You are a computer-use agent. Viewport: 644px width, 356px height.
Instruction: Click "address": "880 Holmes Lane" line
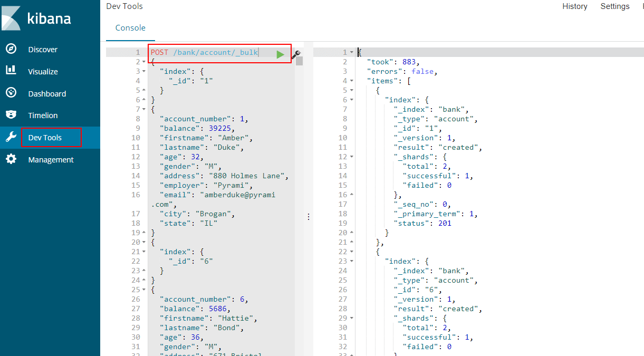(x=224, y=176)
